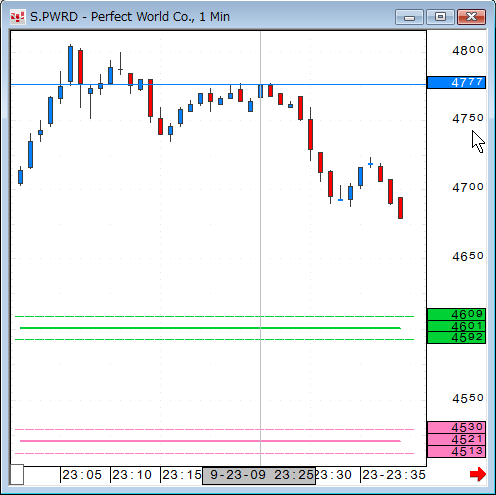Click the 23:15 time axis label
Screen dimensions: 496x495
pos(182,475)
